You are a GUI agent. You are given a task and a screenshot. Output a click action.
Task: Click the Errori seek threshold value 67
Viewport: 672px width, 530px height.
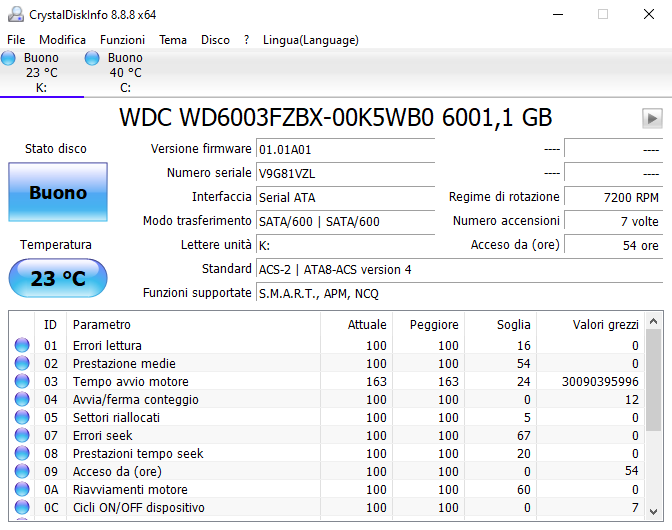524,435
